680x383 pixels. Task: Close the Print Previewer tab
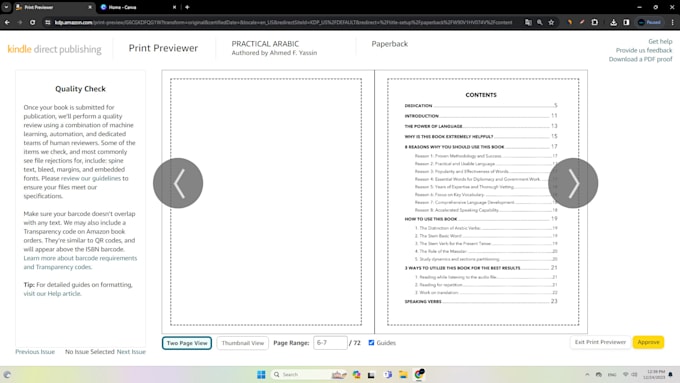[90, 7]
